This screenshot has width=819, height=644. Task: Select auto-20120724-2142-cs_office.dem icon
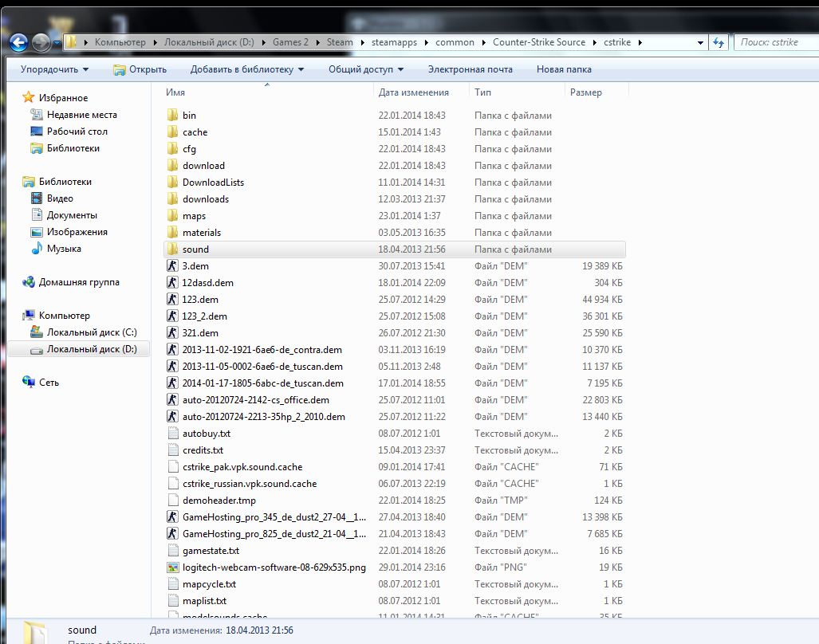pos(172,400)
